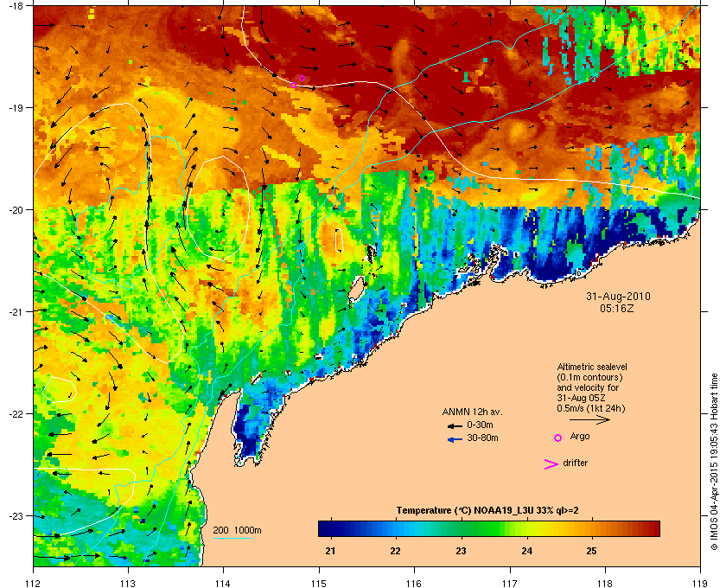This screenshot has height=588, width=726.
Task: Click the magenta Argo legend circle
Action: click(x=557, y=438)
